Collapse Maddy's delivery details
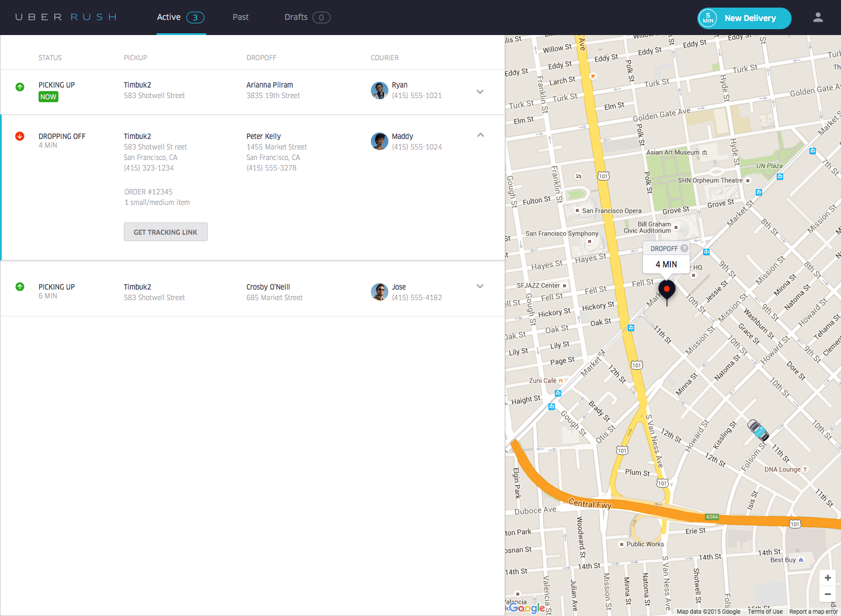The image size is (841, 616). [x=481, y=135]
